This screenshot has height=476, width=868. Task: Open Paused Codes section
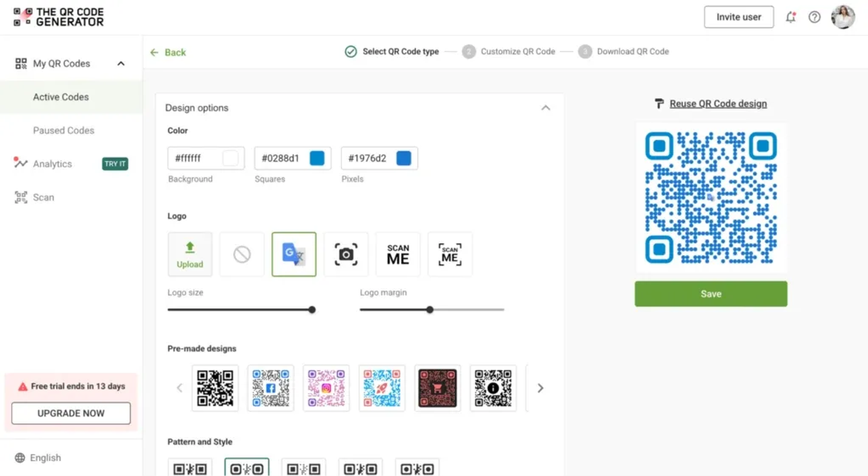[x=63, y=131]
